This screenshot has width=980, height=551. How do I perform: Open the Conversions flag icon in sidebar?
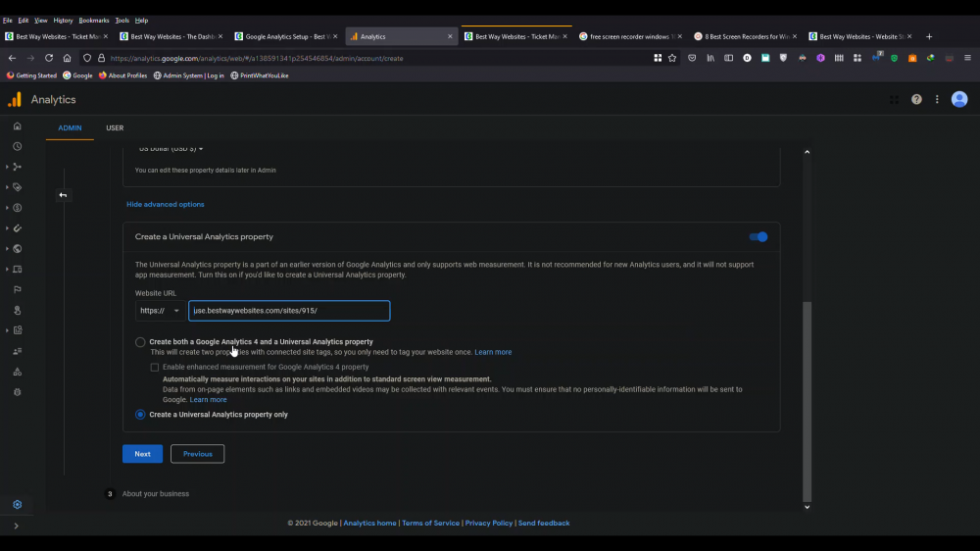click(18, 289)
